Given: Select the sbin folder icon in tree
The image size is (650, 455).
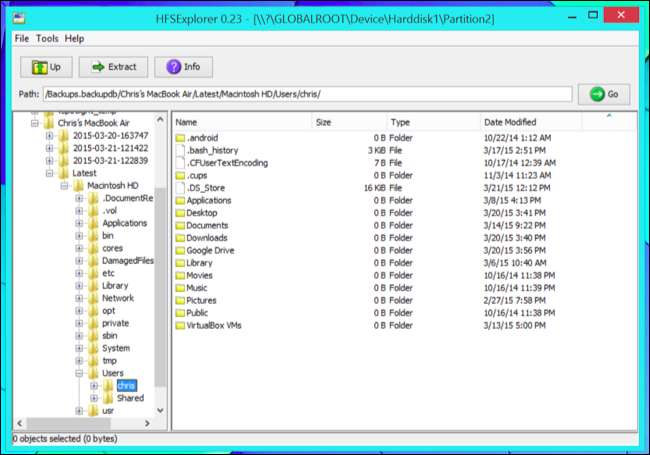Looking at the screenshot, I should click(93, 336).
